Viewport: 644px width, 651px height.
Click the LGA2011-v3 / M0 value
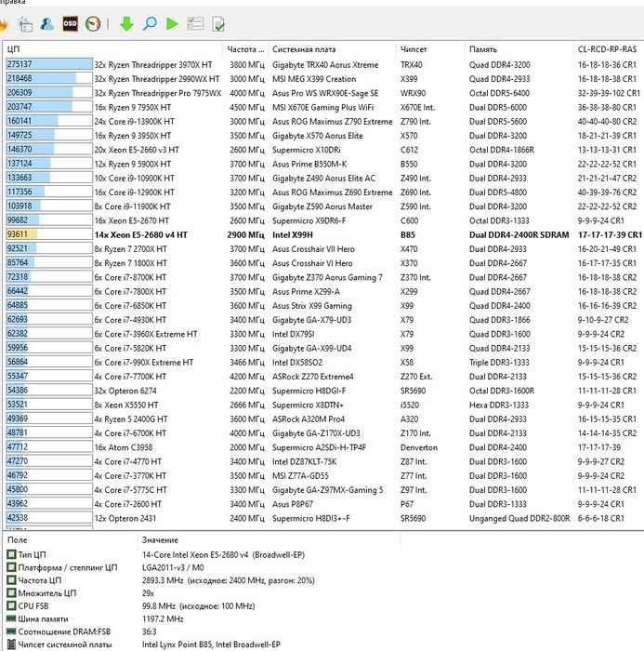point(173,567)
